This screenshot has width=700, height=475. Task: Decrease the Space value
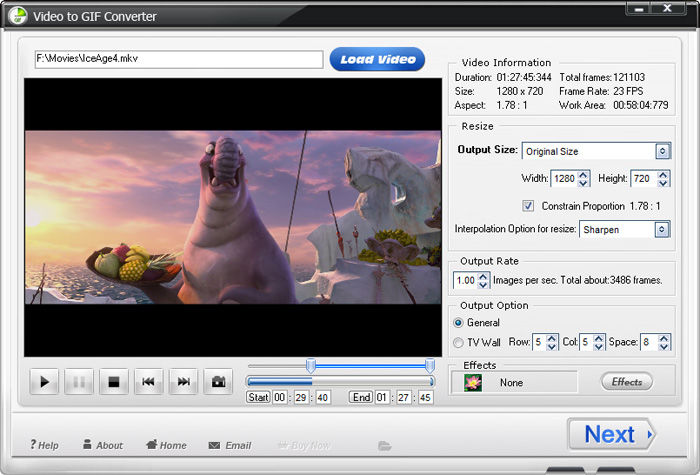click(x=664, y=346)
